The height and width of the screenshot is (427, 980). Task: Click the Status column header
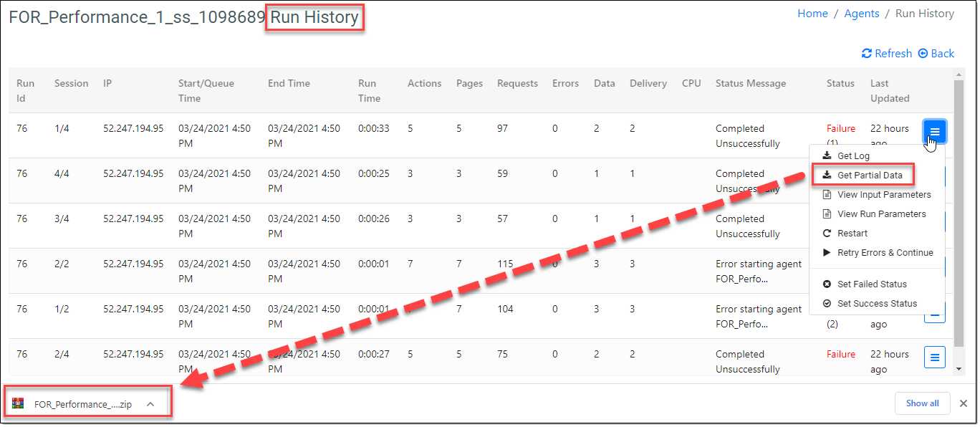click(x=840, y=84)
